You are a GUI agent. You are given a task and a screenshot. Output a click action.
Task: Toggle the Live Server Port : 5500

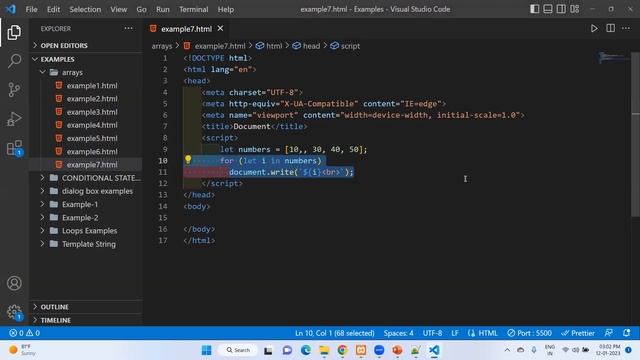pyautogui.click(x=529, y=333)
